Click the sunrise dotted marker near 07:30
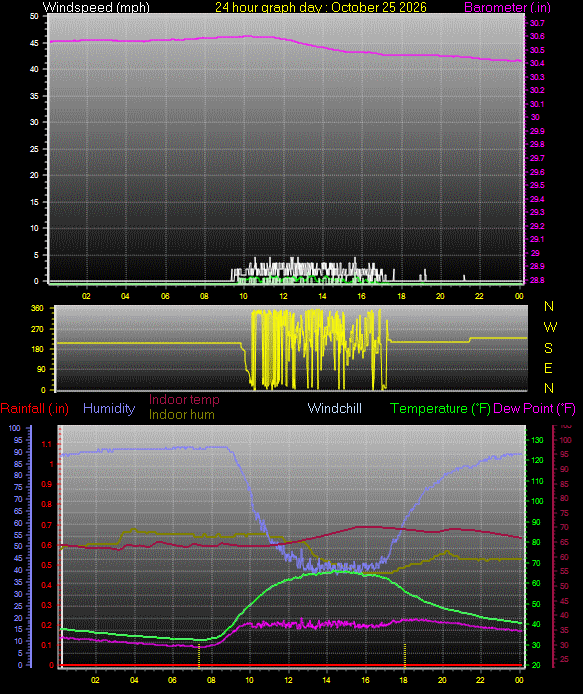This screenshot has width=583, height=694. point(199,655)
